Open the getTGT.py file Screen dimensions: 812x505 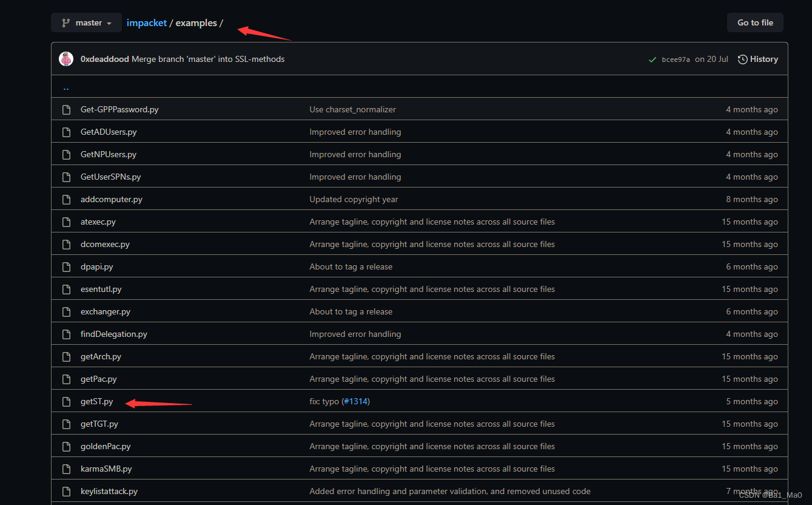tap(99, 424)
